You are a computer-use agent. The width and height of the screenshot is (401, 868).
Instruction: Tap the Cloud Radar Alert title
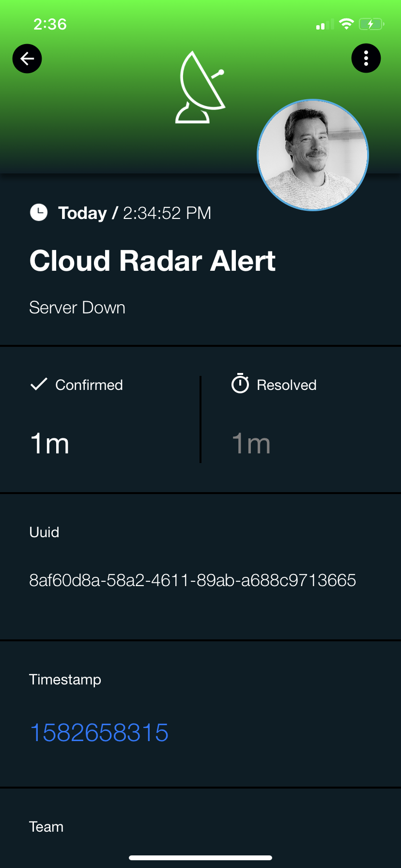(153, 261)
